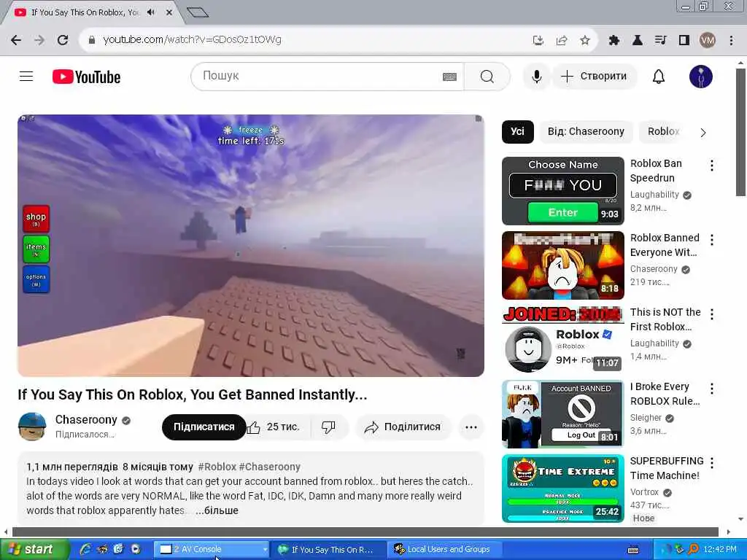Dislike the video with thumbs down
This screenshot has height=560, width=747.
point(328,427)
